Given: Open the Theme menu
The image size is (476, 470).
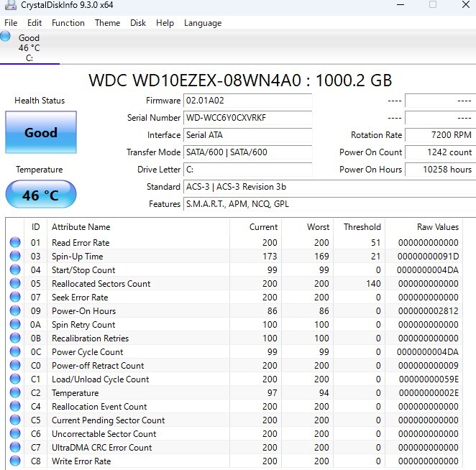Looking at the screenshot, I should click(107, 23).
